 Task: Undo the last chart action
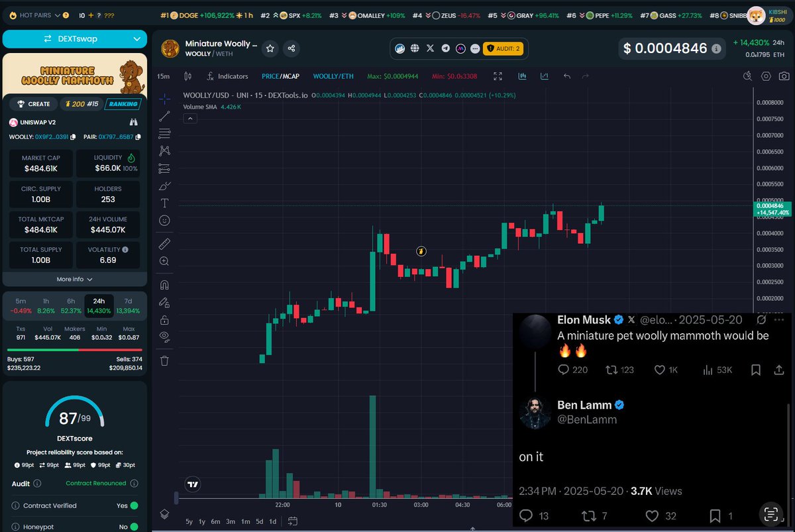pyautogui.click(x=567, y=76)
